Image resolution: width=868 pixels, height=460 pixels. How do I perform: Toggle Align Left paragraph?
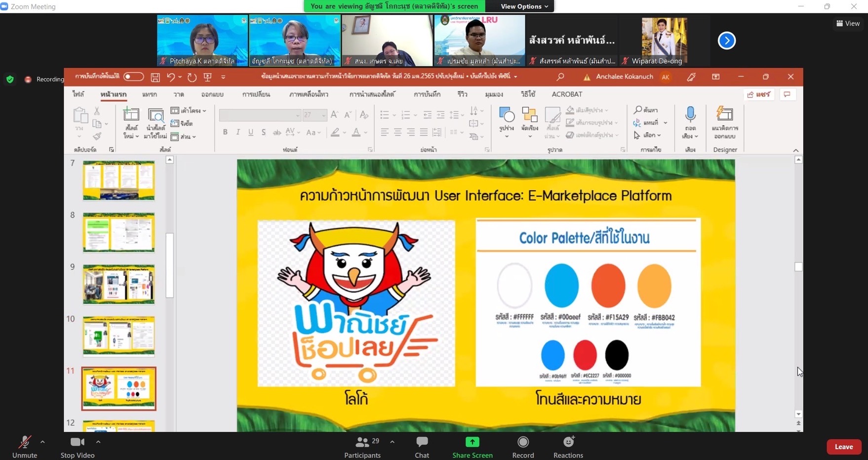click(x=385, y=132)
